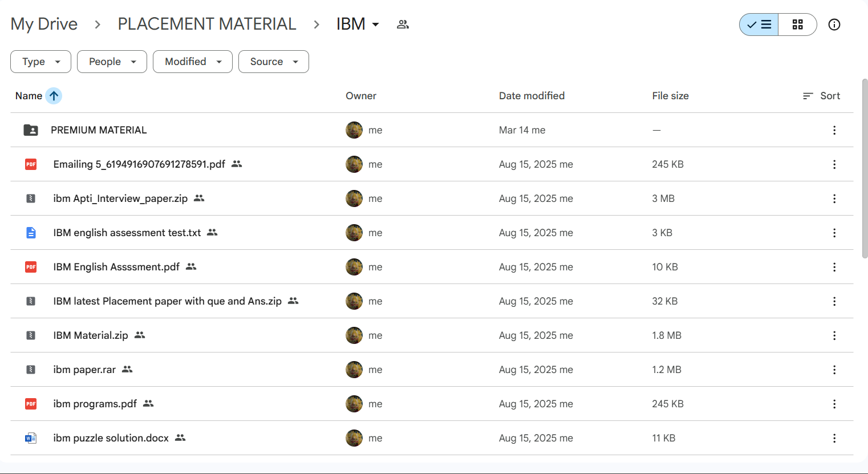Select the PREMIUM MATERIAL folder name
Viewport: 868px width, 474px height.
pos(99,130)
